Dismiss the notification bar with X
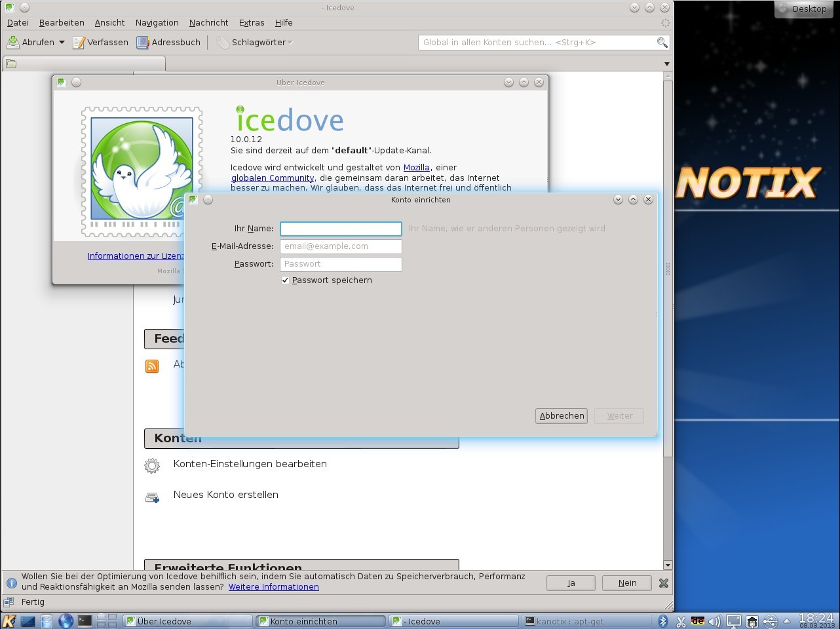840x629 pixels. [x=663, y=583]
